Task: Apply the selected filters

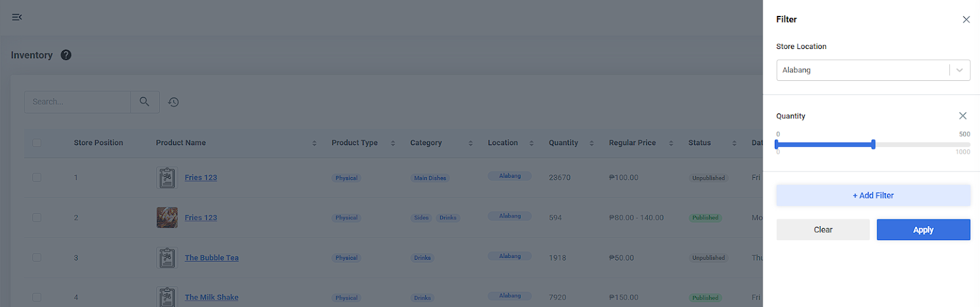Action: (x=924, y=230)
